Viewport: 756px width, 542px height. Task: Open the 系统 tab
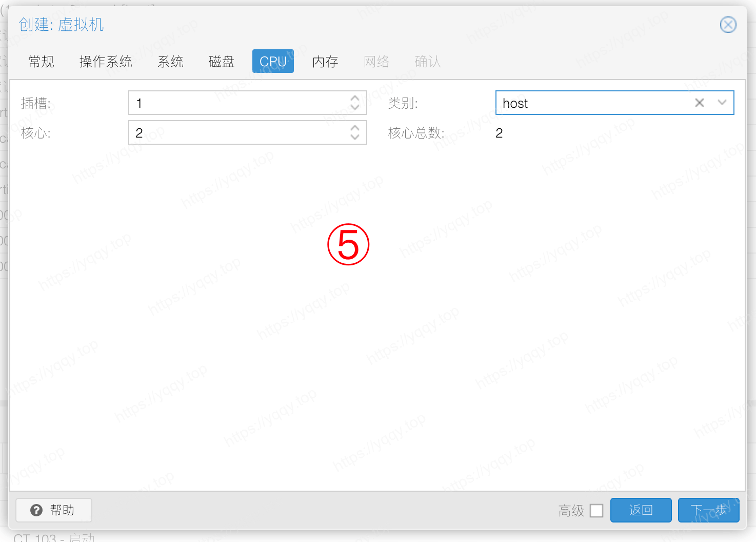(x=170, y=62)
